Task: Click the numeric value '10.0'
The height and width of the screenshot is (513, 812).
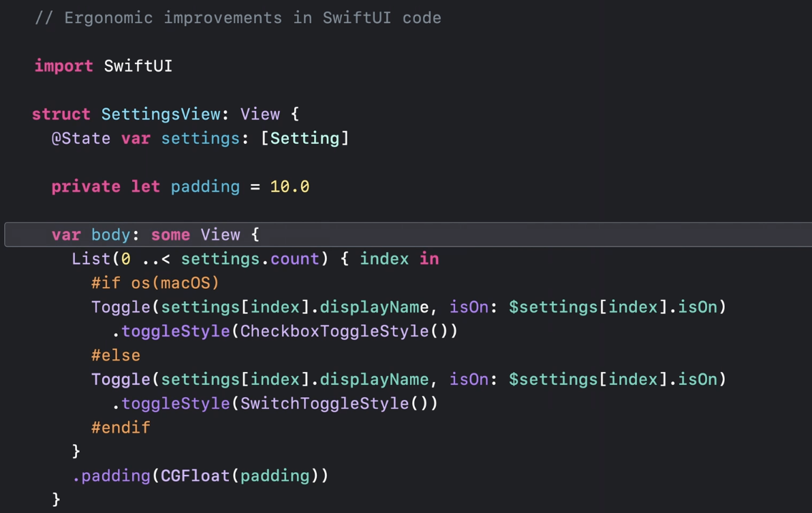Action: (290, 187)
